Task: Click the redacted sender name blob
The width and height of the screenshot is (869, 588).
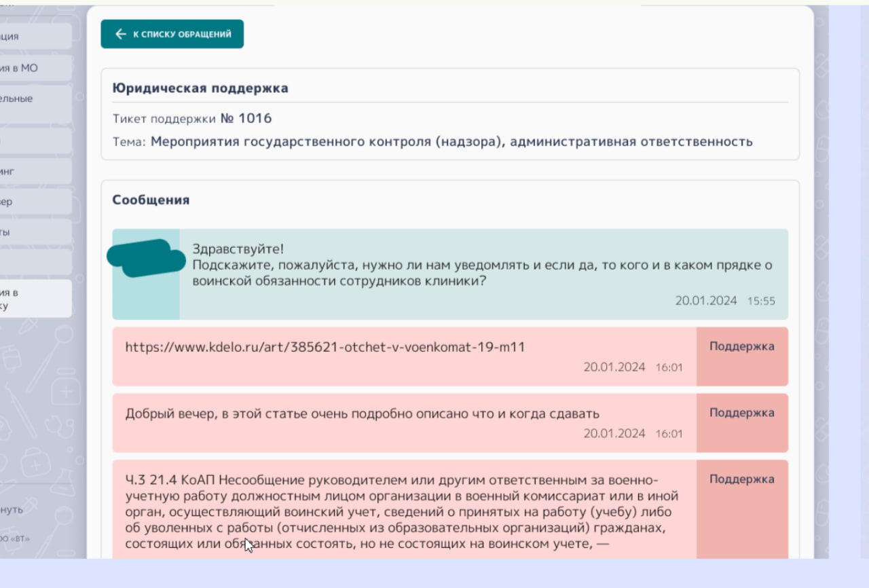Action: pos(146,258)
